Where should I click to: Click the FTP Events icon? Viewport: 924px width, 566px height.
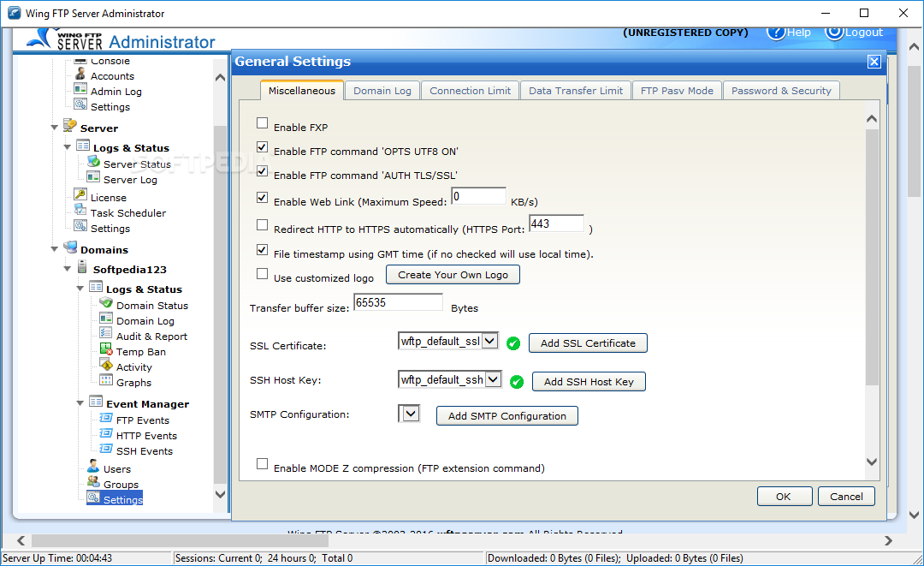pyautogui.click(x=106, y=418)
